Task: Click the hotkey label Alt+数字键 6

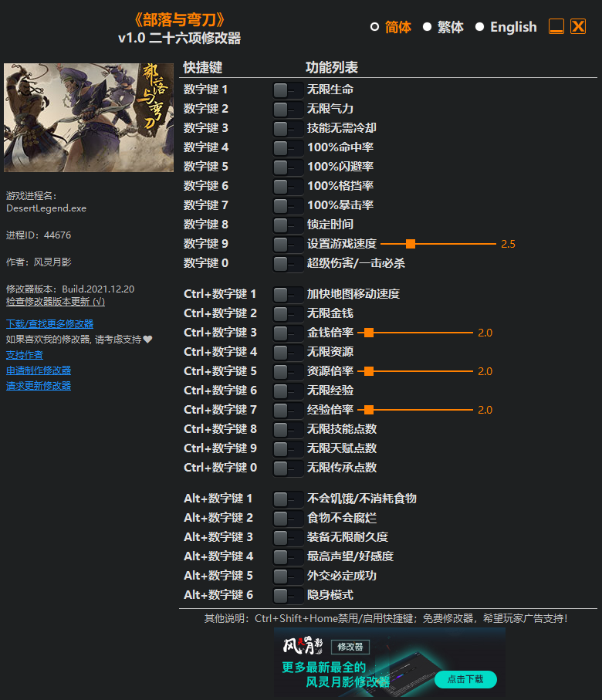Action: click(x=218, y=595)
